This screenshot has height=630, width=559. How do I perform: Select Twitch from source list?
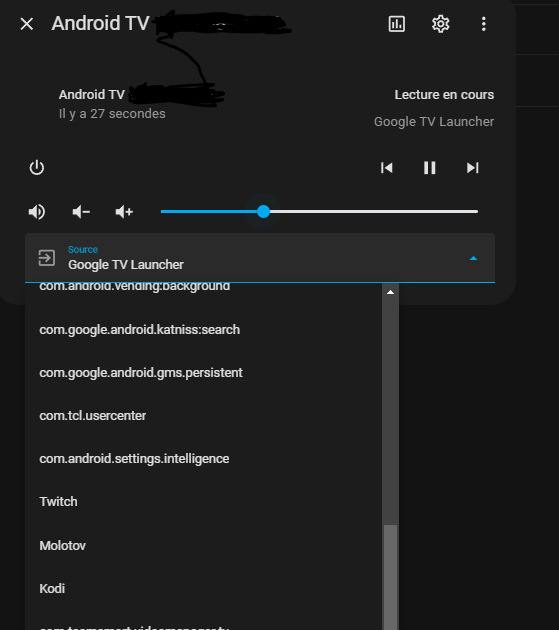click(203, 501)
